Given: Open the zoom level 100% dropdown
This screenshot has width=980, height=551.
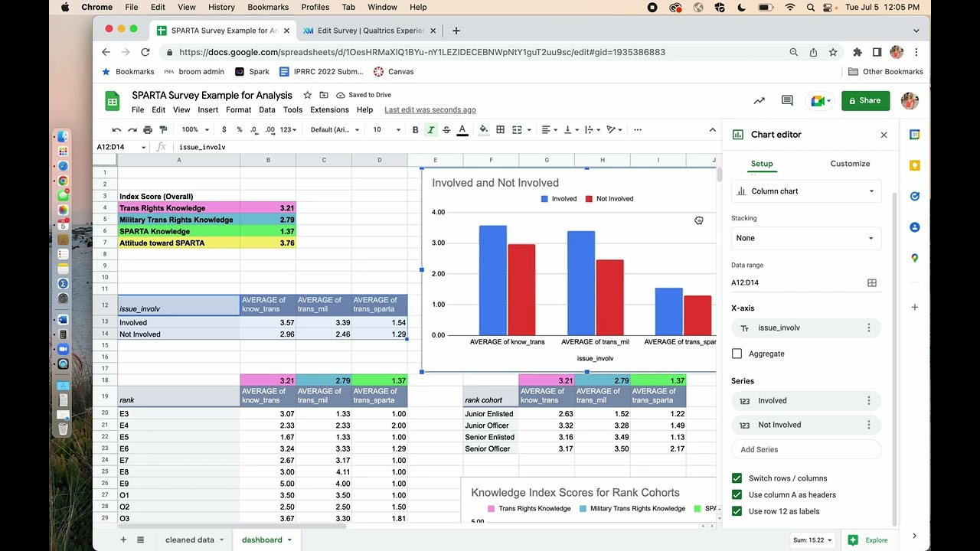Looking at the screenshot, I should click(x=194, y=130).
